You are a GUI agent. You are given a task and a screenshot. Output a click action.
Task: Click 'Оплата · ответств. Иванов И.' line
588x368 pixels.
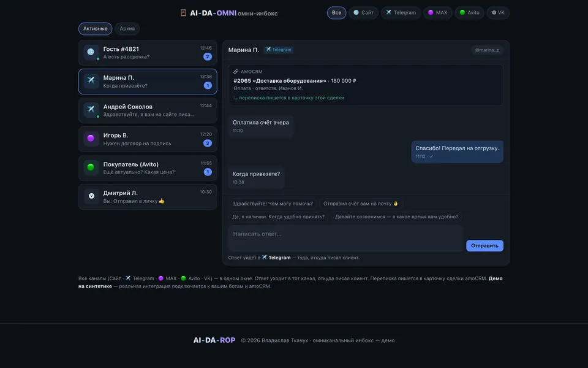point(268,88)
